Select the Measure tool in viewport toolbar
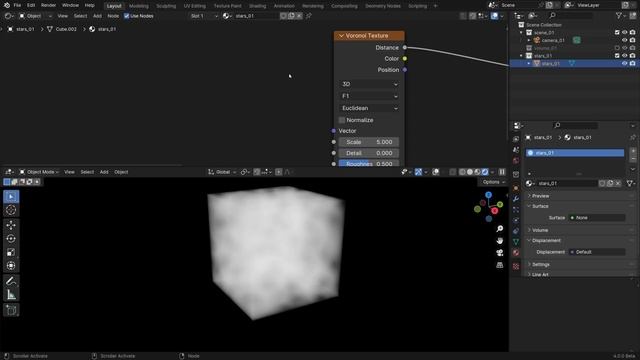 (x=11, y=294)
